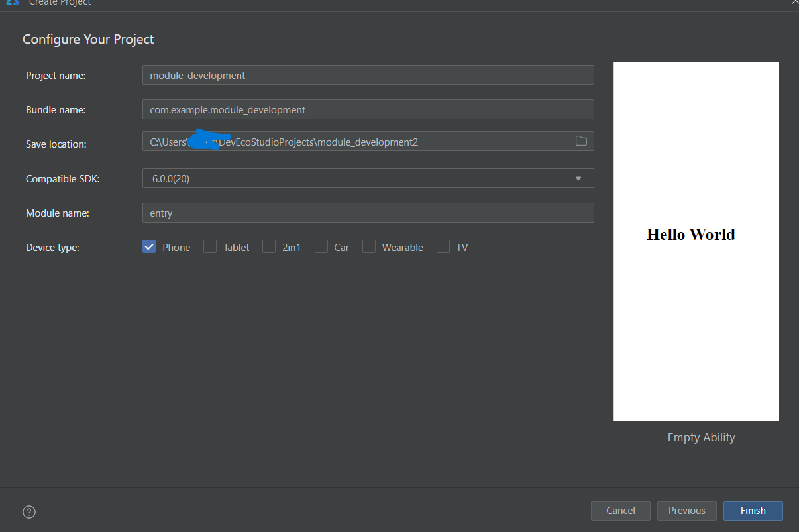Select the Module name field containing entry
This screenshot has height=532, width=799.
click(x=368, y=213)
